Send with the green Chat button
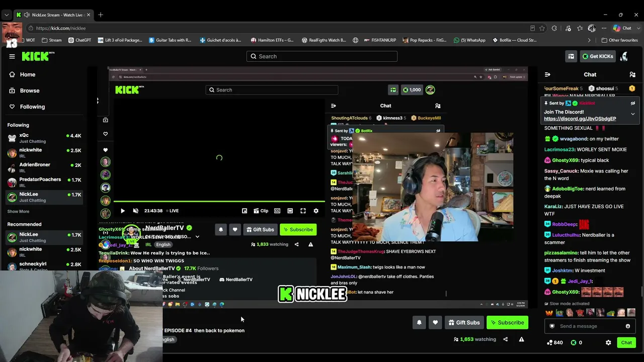The width and height of the screenshot is (644, 362). [x=626, y=342]
